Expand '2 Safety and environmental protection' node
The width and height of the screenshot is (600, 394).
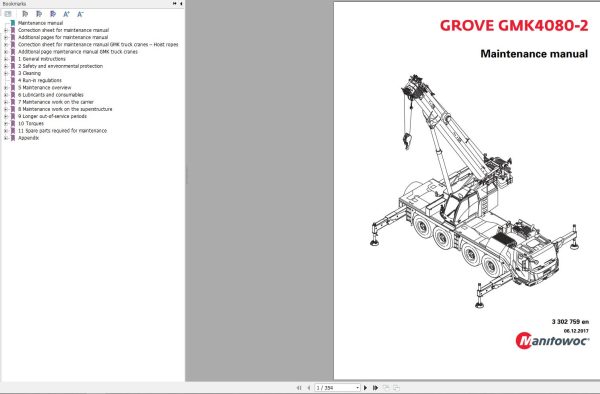coord(6,66)
